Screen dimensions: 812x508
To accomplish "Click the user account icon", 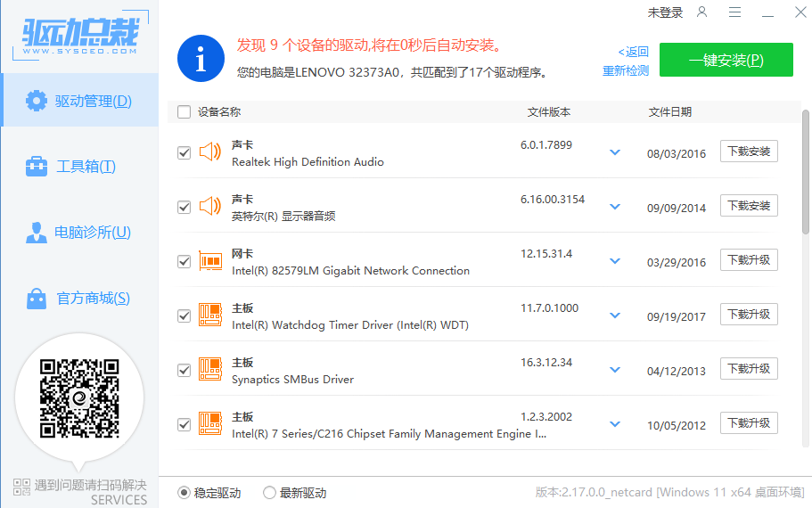I will (x=701, y=12).
